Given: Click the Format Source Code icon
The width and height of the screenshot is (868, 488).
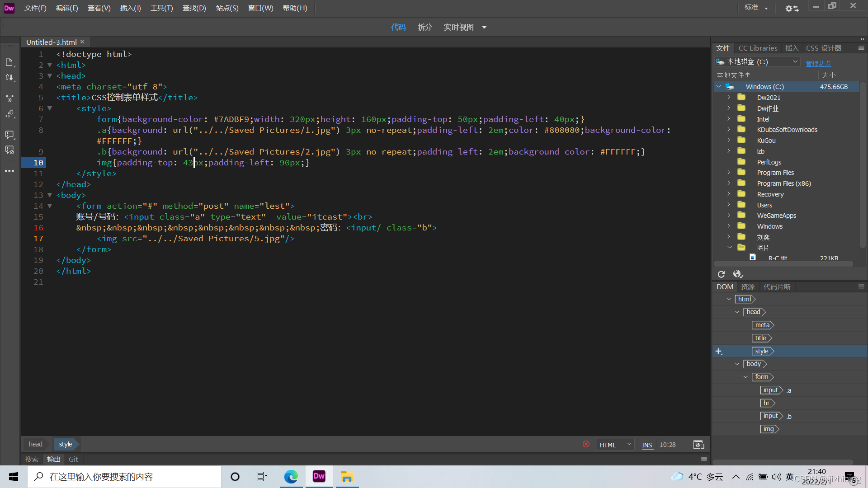Looking at the screenshot, I should pyautogui.click(x=9, y=114).
